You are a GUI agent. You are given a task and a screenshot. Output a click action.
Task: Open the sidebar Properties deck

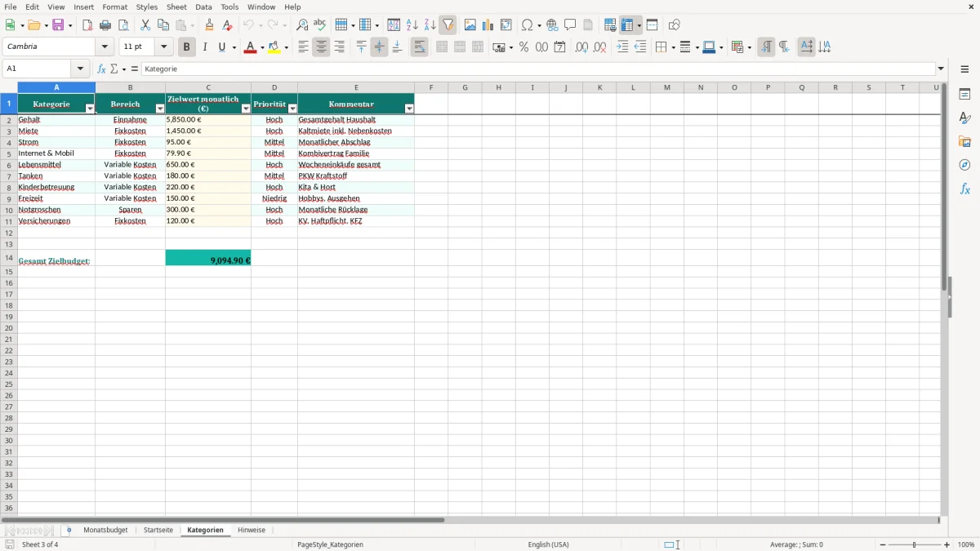coord(964,95)
